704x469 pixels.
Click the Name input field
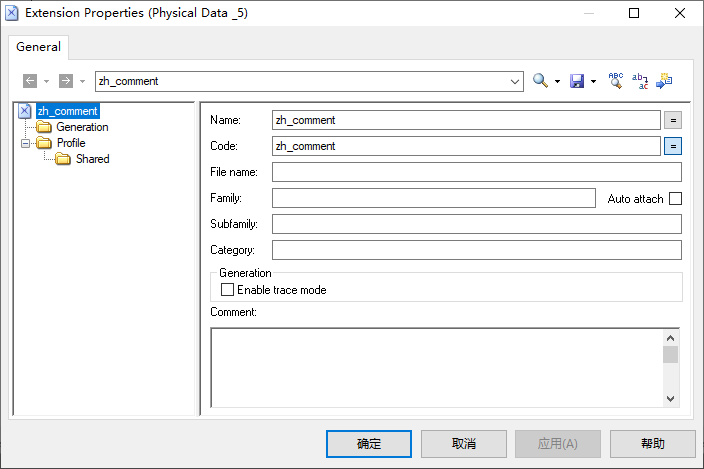click(x=466, y=120)
